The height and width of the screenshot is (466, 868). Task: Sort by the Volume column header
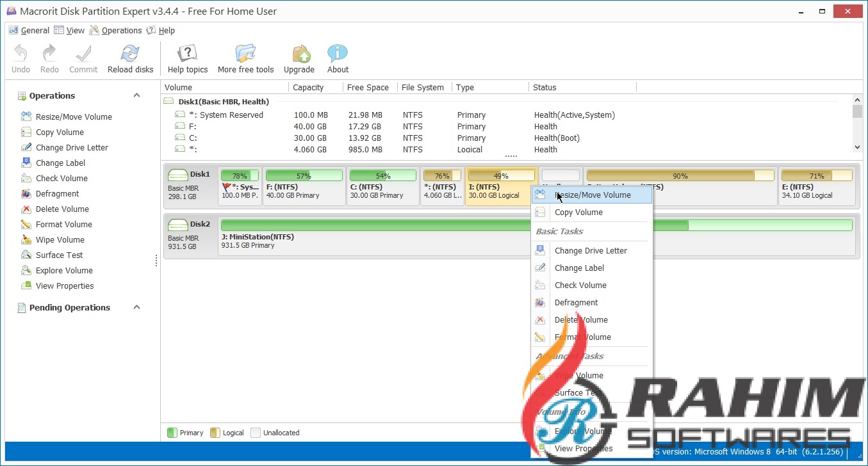tap(224, 87)
